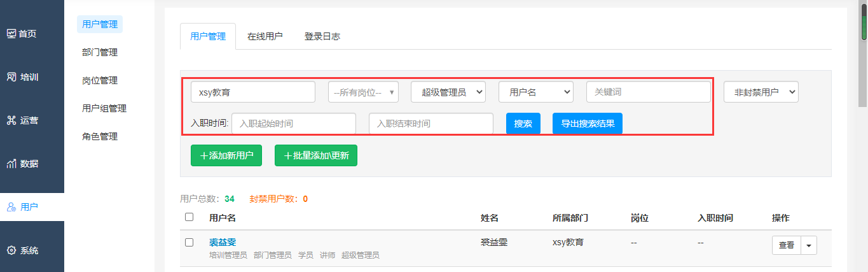Click the 用户 user icon in sidebar
This screenshot has height=272, width=868.
(x=11, y=207)
